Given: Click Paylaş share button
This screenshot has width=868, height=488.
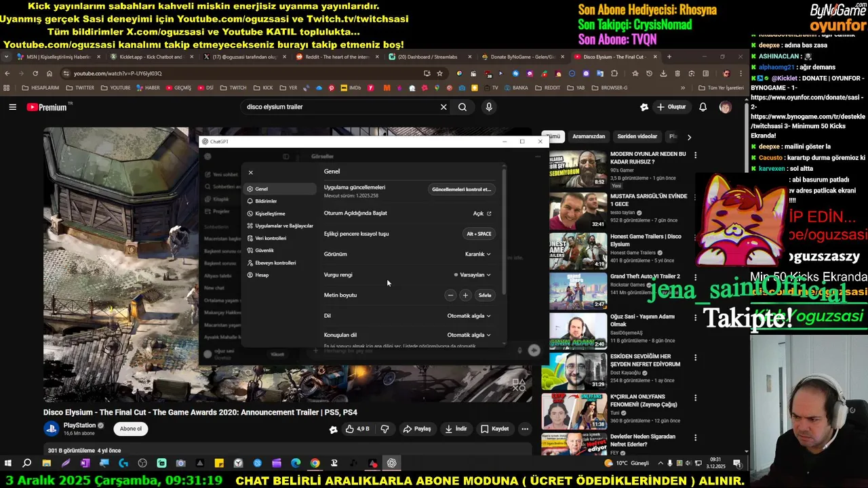Looking at the screenshot, I should [417, 429].
